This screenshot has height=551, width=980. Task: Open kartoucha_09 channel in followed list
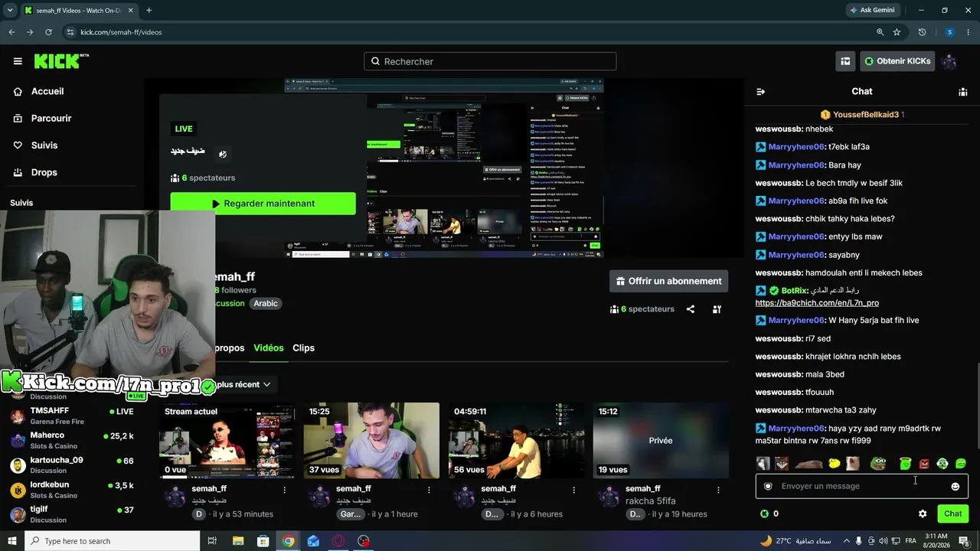coord(72,465)
